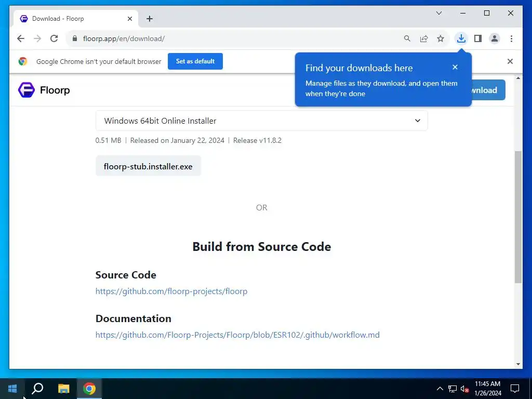Click the scrollbar down arrow
The image size is (532, 399).
(x=518, y=364)
